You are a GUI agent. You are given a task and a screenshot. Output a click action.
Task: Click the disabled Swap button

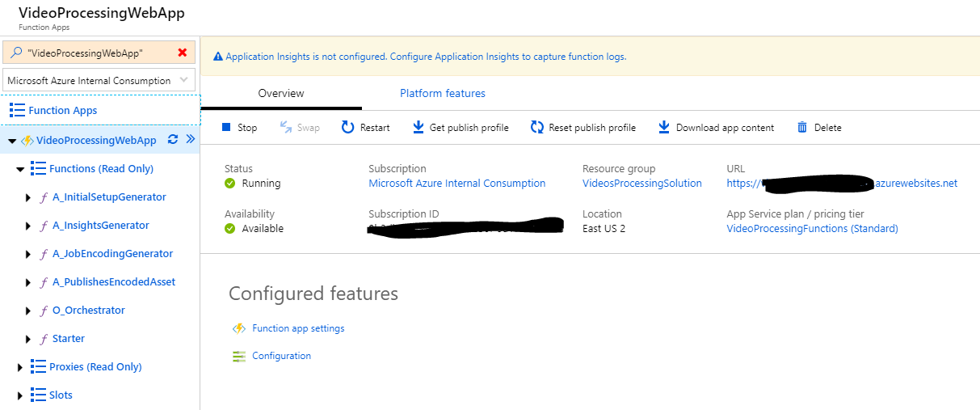300,128
